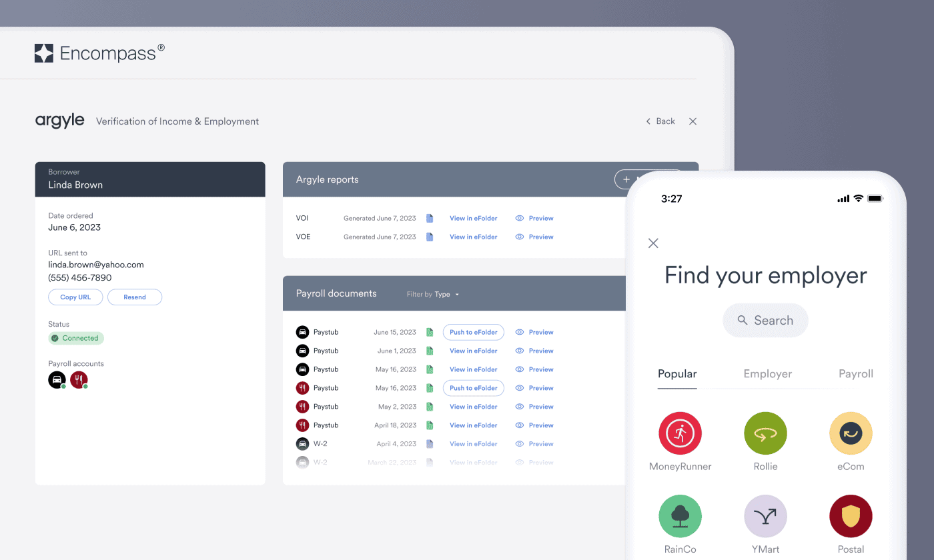The height and width of the screenshot is (560, 934).
Task: Click the argyle logo
Action: pos(60,121)
